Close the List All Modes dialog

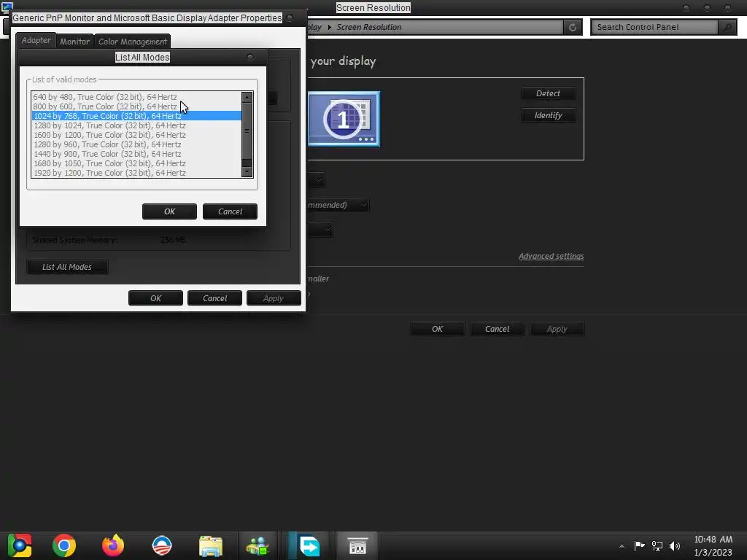(x=250, y=57)
